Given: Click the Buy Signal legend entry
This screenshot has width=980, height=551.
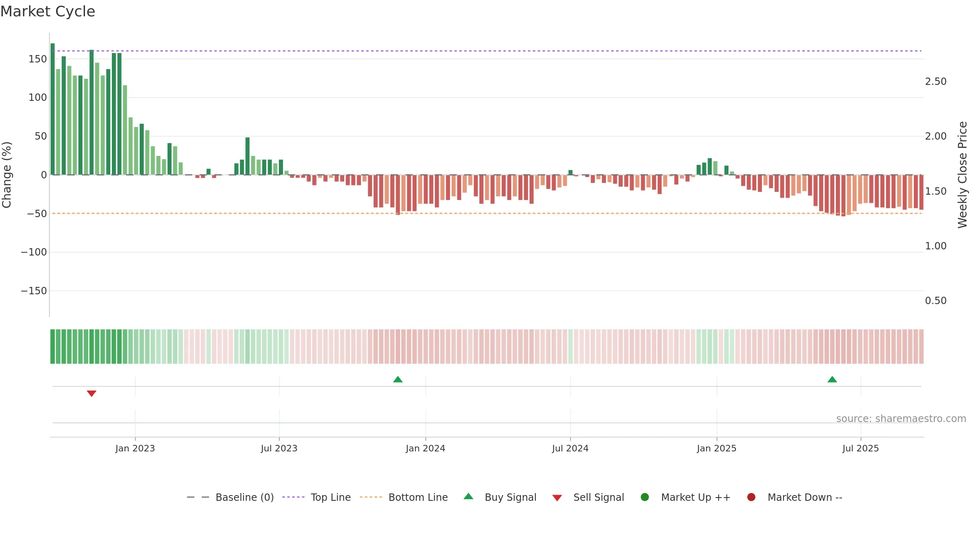Looking at the screenshot, I should pos(500,497).
